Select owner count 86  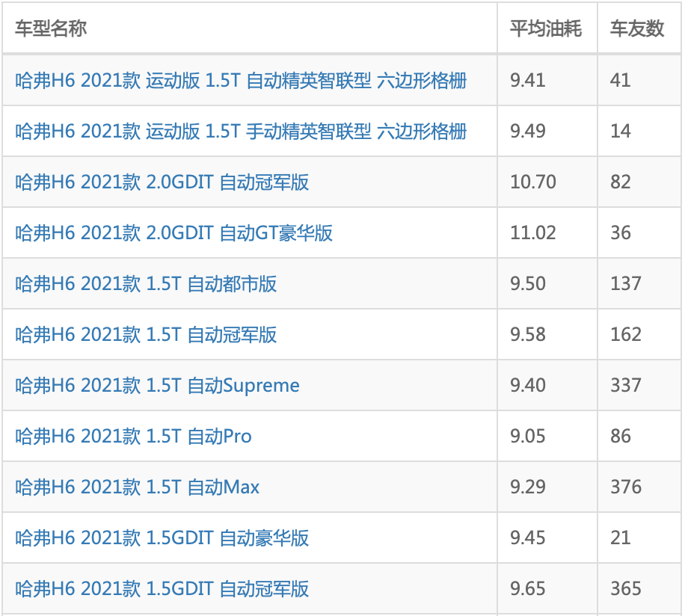pyautogui.click(x=621, y=436)
